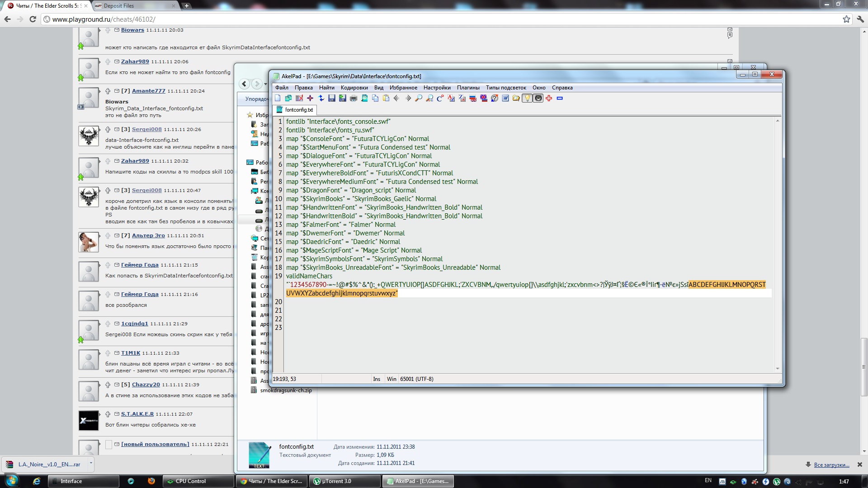Screen dimensions: 868x488
Task: Open the print preview toolbar icon
Action: pyautogui.click(x=364, y=98)
